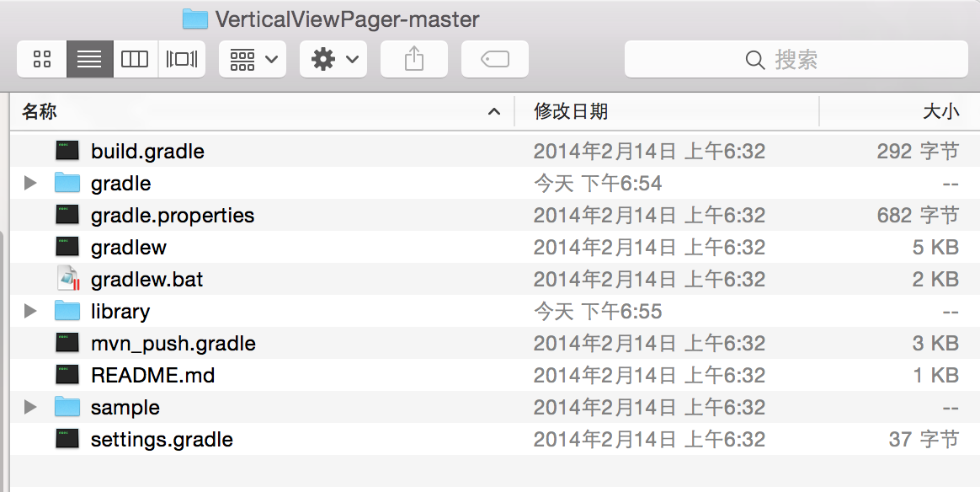The height and width of the screenshot is (492, 980).
Task: Focus the 搜索 search field
Action: click(x=796, y=59)
